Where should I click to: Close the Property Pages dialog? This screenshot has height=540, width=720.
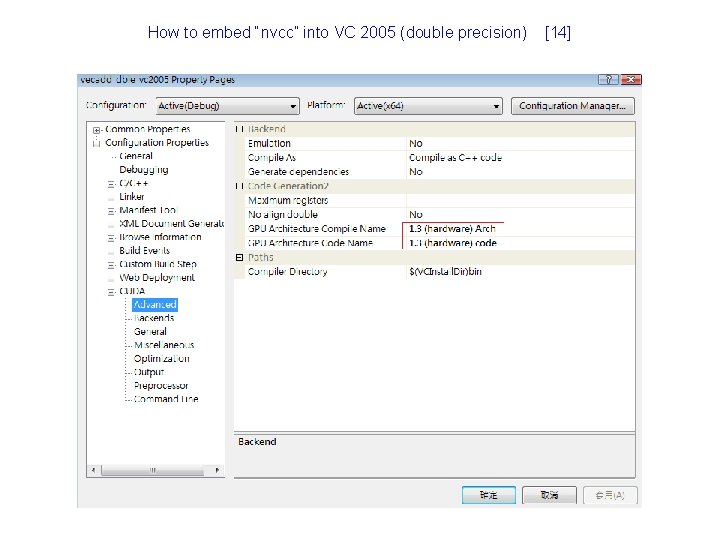tap(630, 79)
